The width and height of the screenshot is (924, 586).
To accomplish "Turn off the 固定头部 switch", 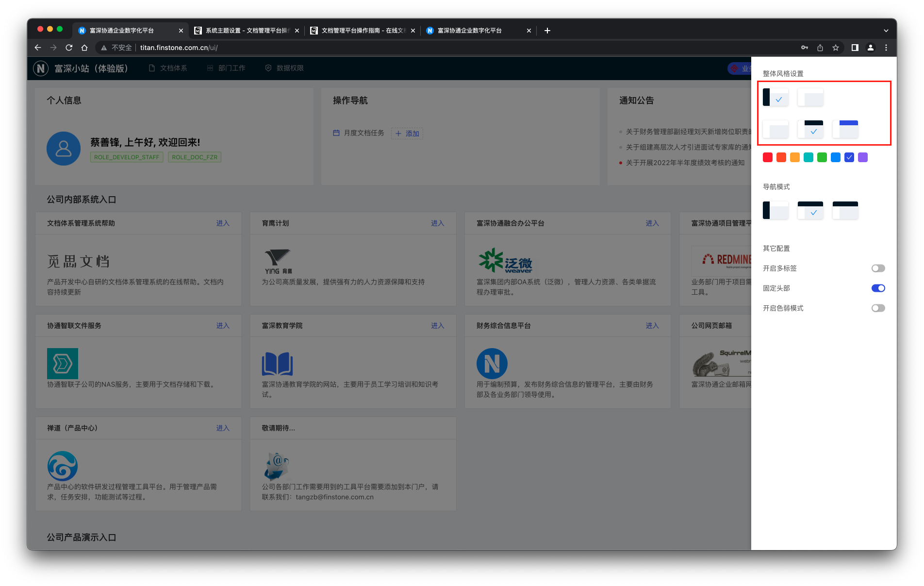I will coord(878,288).
